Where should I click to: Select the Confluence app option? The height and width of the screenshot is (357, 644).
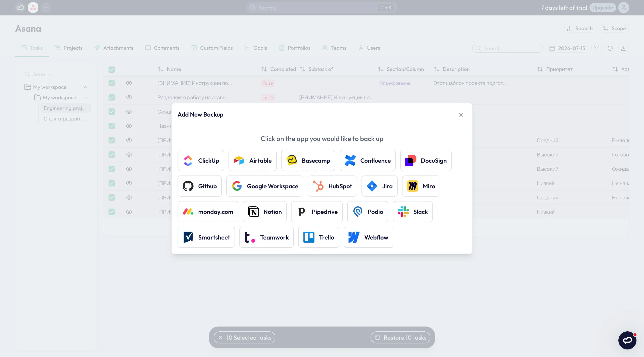pyautogui.click(x=368, y=160)
